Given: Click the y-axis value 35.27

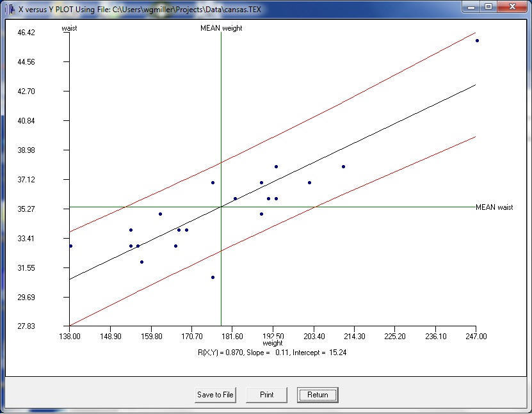Looking at the screenshot, I should point(26,209).
